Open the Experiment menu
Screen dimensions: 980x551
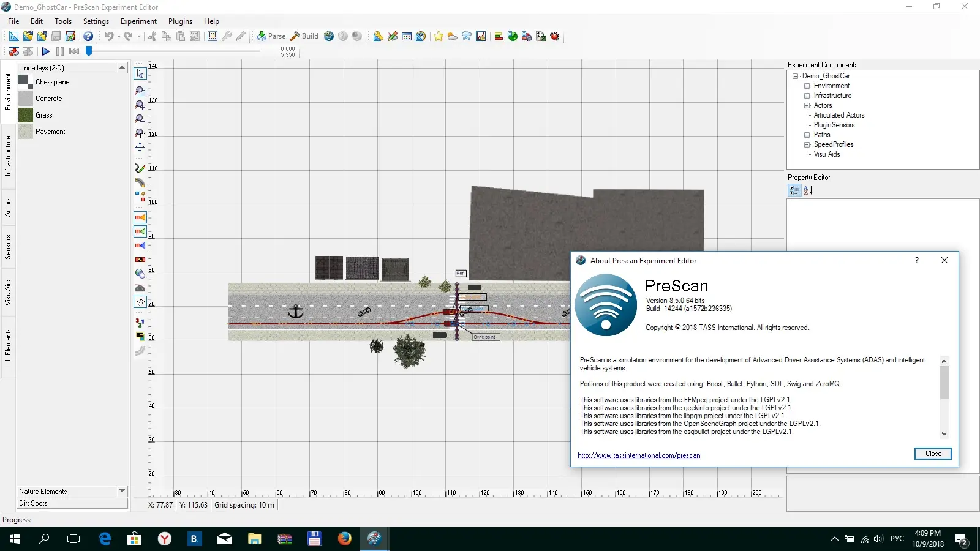click(x=138, y=21)
